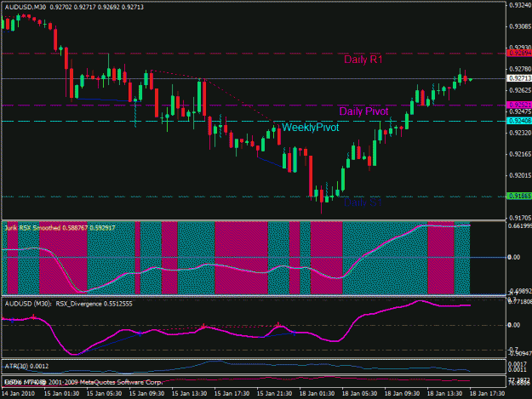This screenshot has height=399, width=532.
Task: Click the WeeklyPivot label
Action: click(x=311, y=128)
